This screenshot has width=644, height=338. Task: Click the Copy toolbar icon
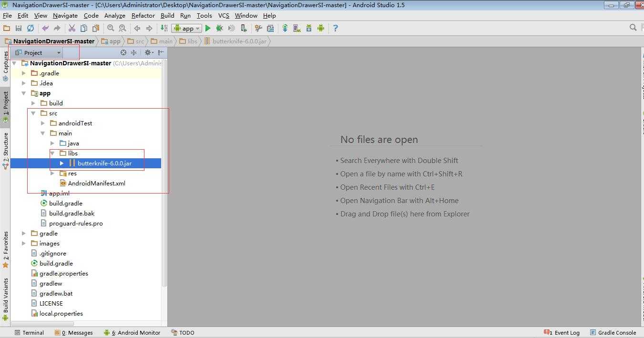84,28
